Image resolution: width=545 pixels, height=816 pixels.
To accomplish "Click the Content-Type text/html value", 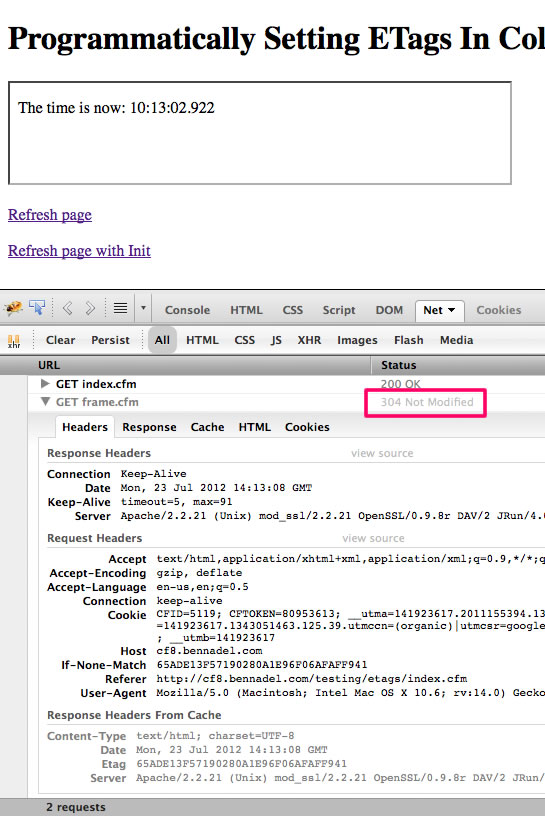I will 215,736.
